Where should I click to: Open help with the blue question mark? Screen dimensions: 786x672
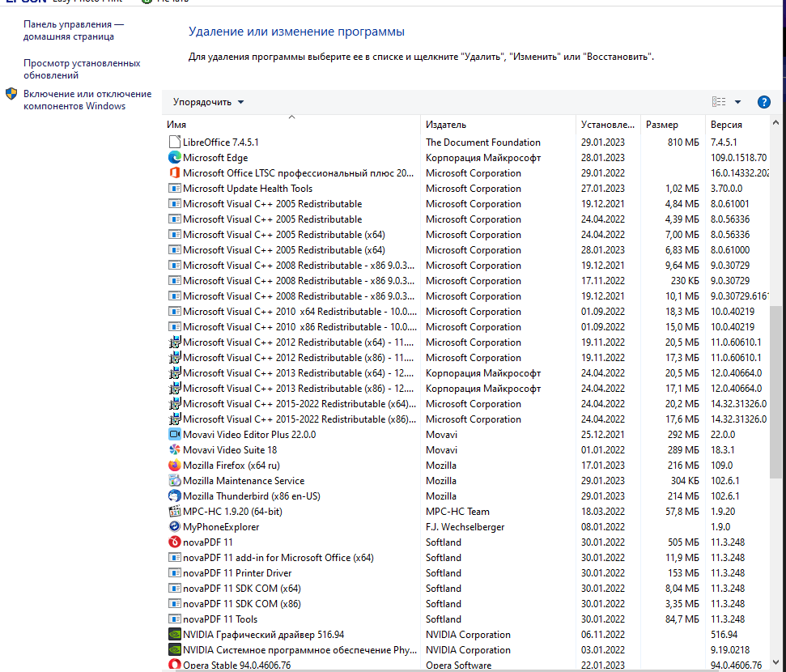pos(763,102)
